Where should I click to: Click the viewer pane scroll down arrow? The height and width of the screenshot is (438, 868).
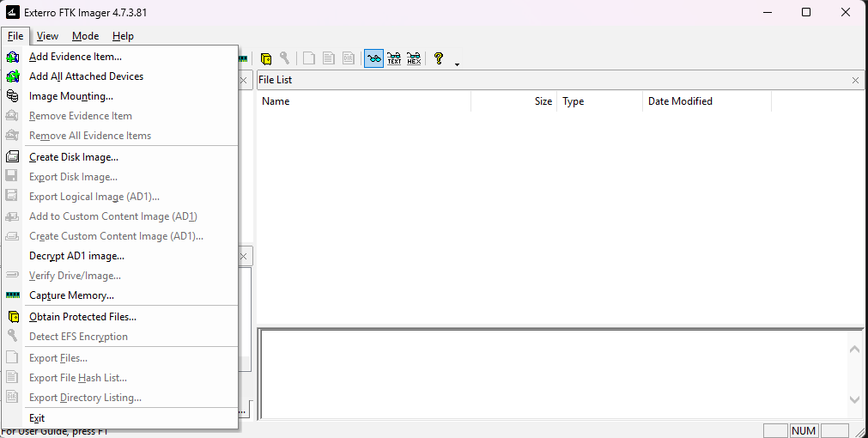tap(855, 399)
